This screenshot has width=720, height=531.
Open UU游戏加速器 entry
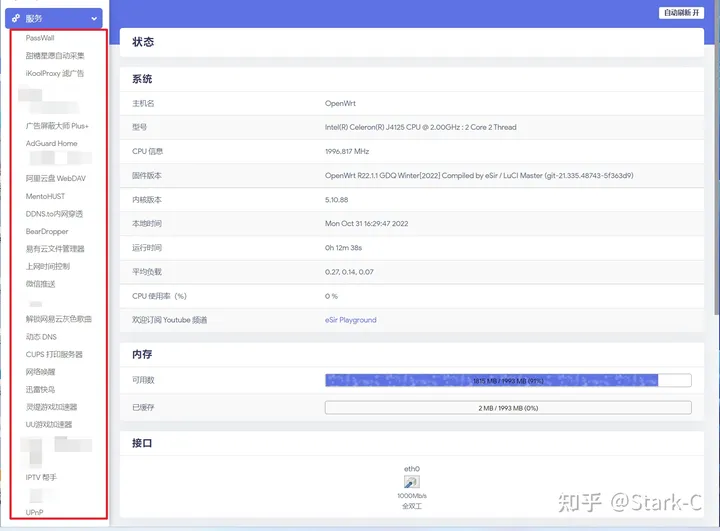[x=49, y=424]
